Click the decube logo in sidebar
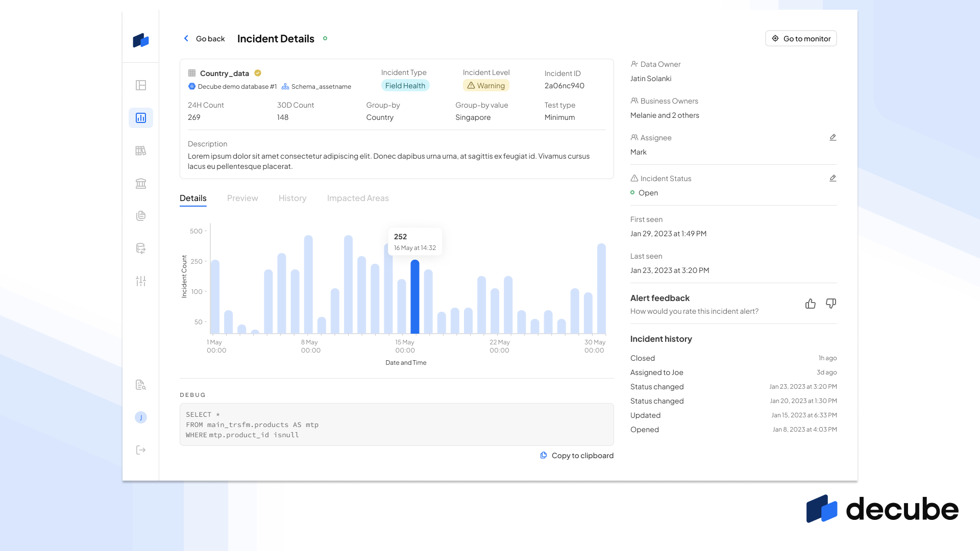Image resolution: width=980 pixels, height=551 pixels. (x=141, y=40)
